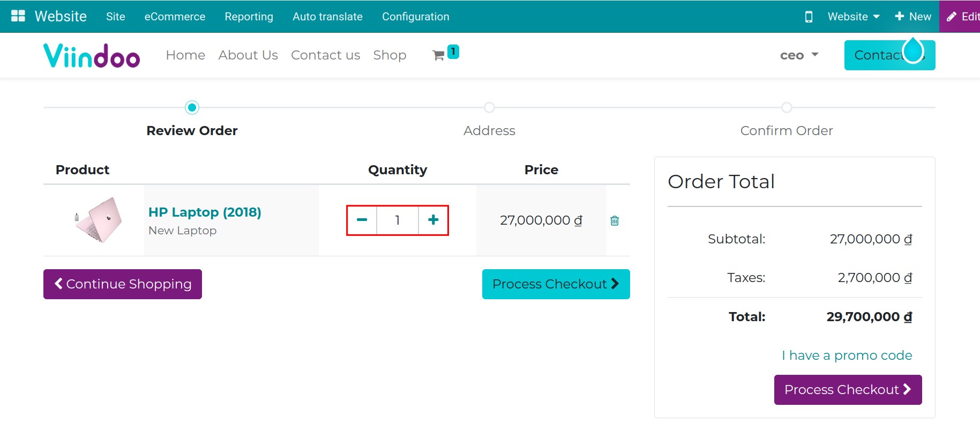The image size is (980, 422).
Task: Open HP Laptop (2018) product link
Action: tap(205, 212)
